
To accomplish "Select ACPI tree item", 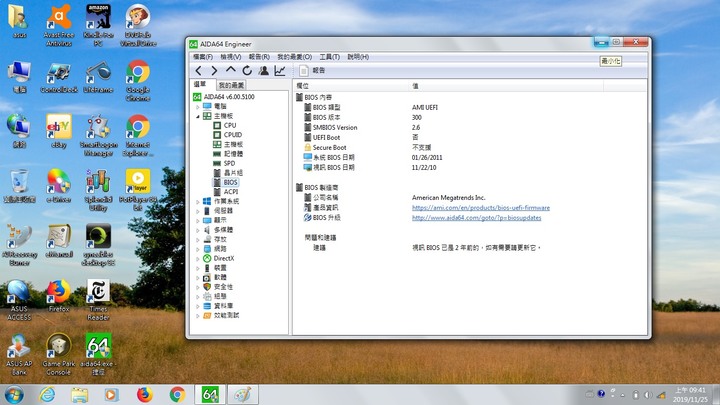I will point(231,191).
